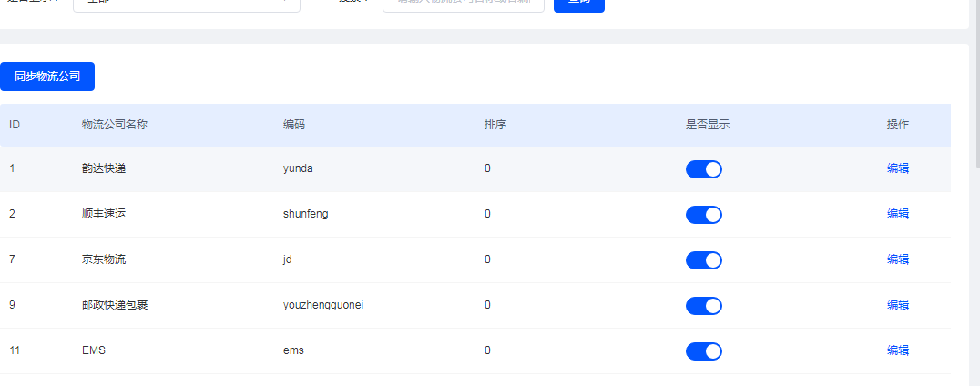The height and width of the screenshot is (386, 980).
Task: Open 编辑 link for EMS row
Action: (898, 350)
